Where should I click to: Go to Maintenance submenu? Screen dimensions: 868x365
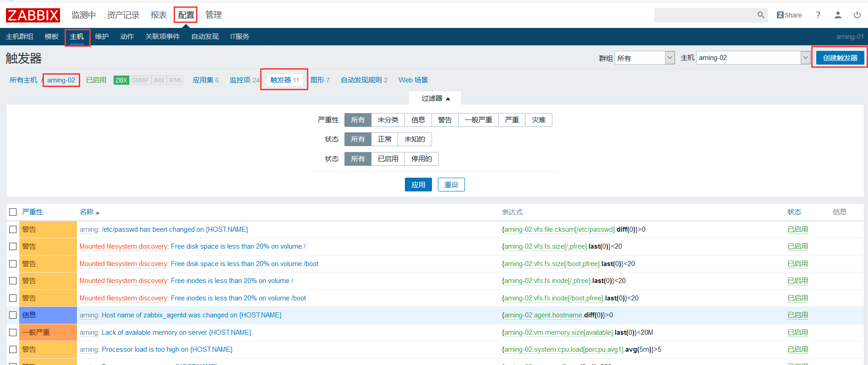point(102,37)
